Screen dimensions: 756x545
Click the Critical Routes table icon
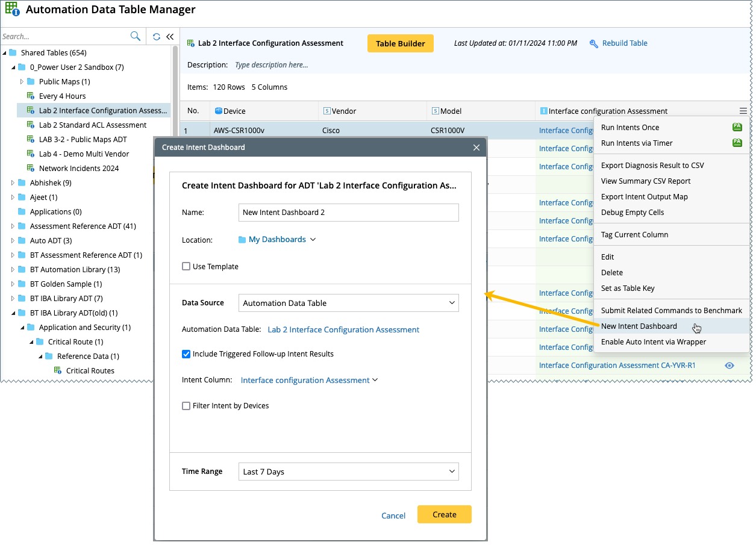(x=58, y=371)
